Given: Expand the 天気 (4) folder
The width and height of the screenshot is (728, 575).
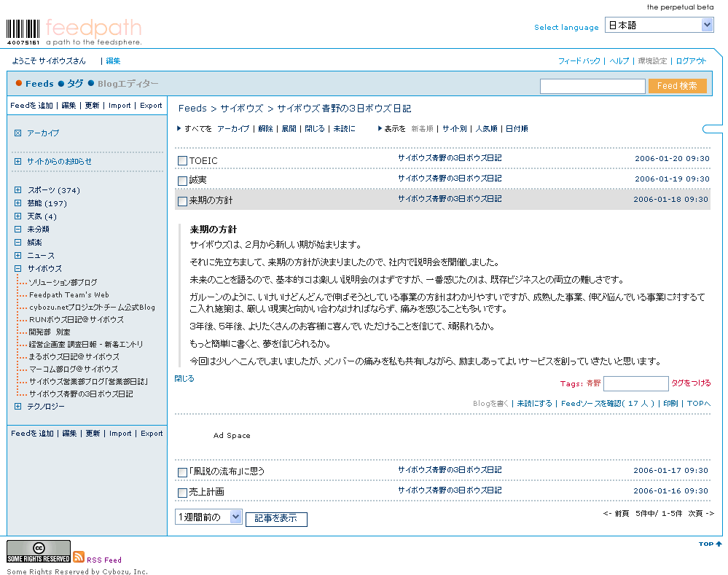Looking at the screenshot, I should [17, 216].
